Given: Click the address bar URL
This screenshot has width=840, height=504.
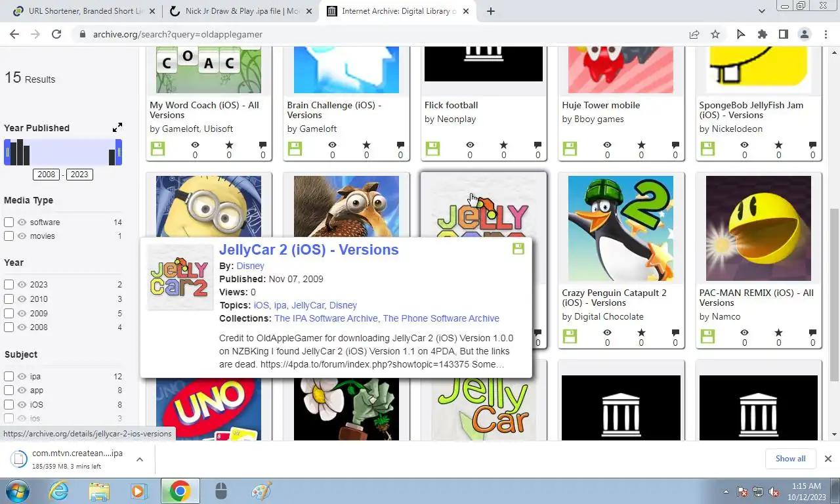Looking at the screenshot, I should [177, 34].
